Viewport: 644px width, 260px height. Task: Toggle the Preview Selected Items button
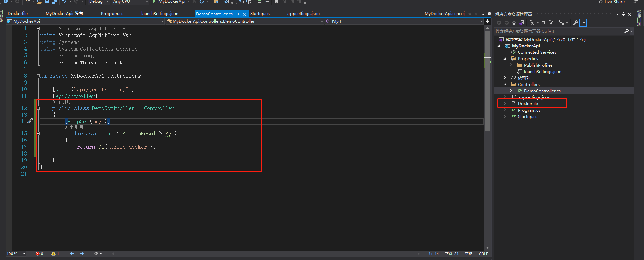point(583,23)
